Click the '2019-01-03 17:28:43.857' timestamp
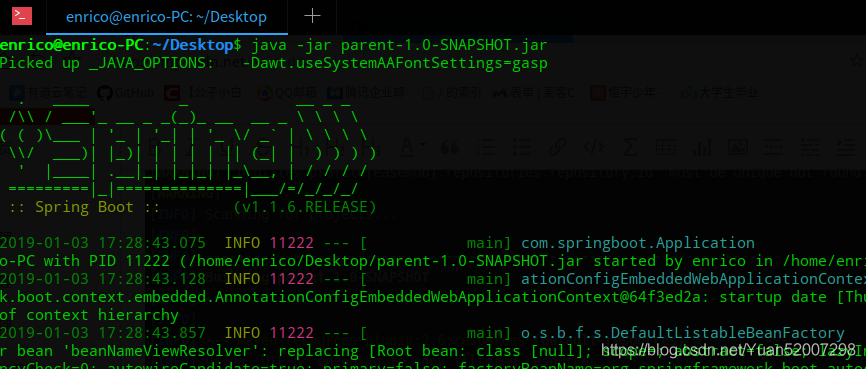 103,333
